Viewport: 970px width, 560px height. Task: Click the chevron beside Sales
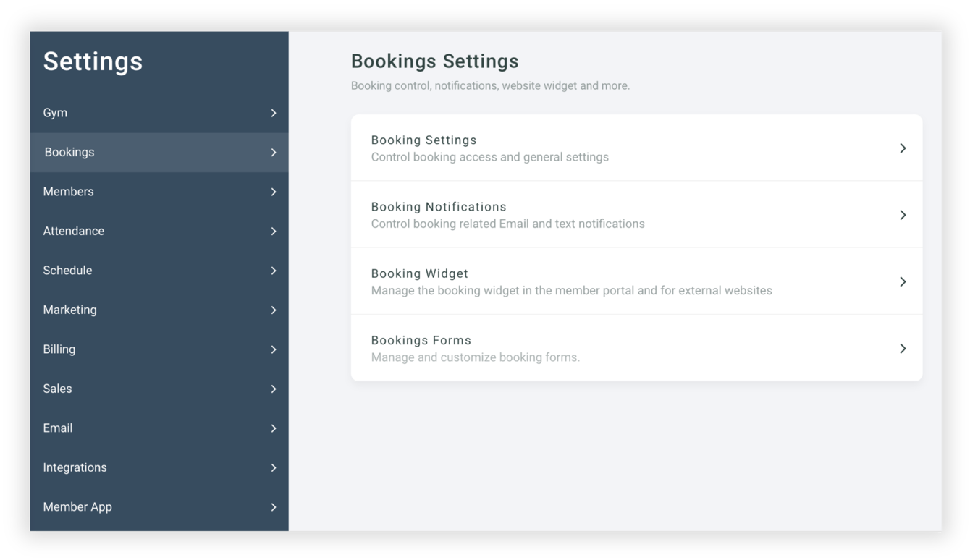click(274, 389)
